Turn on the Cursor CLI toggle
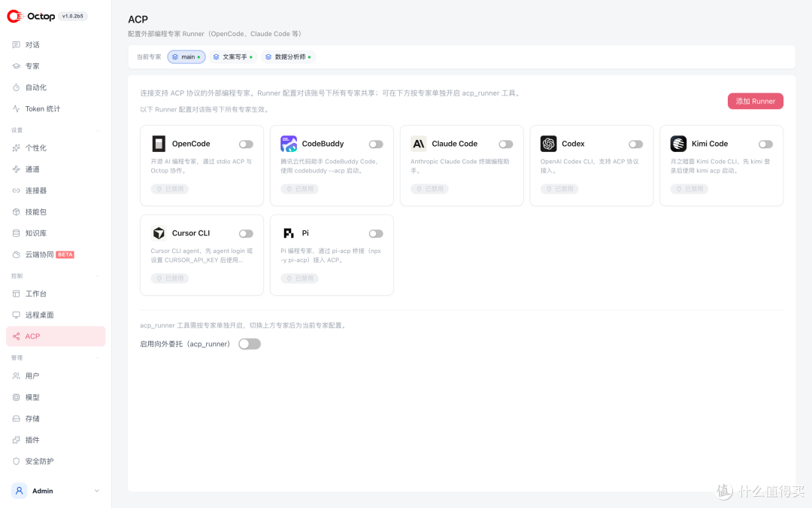The width and height of the screenshot is (812, 508). (x=246, y=234)
